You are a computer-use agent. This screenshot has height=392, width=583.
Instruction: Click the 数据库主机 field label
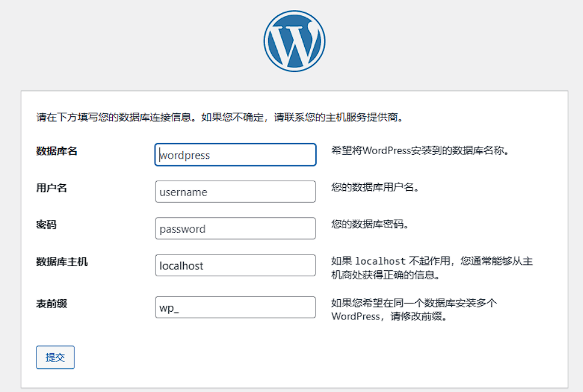pos(61,262)
